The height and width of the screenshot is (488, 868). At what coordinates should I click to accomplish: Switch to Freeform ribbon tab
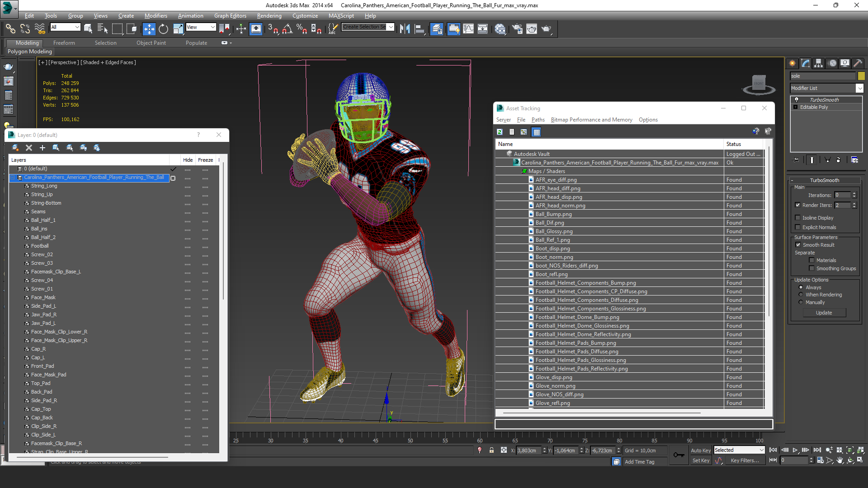(x=64, y=43)
